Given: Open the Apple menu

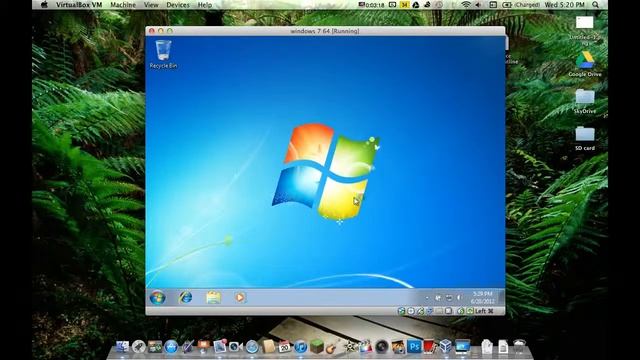Looking at the screenshot, I should pyautogui.click(x=44, y=5).
